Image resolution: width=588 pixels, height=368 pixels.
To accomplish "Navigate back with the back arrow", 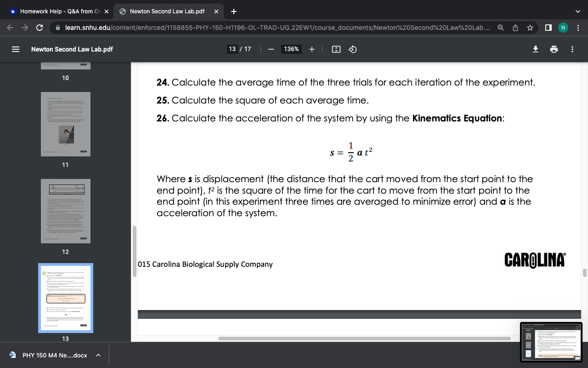I will tap(10, 27).
